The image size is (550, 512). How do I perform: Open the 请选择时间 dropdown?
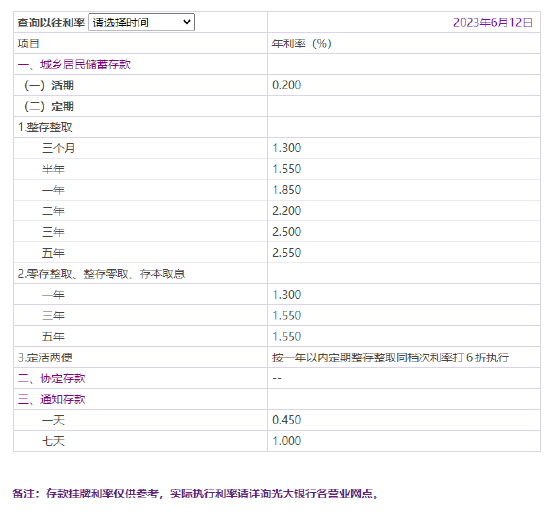(141, 22)
